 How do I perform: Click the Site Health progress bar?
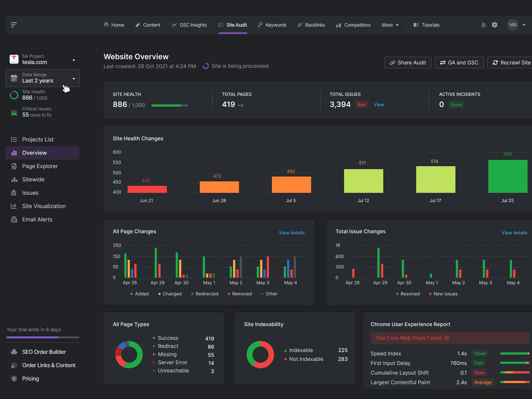tap(170, 105)
